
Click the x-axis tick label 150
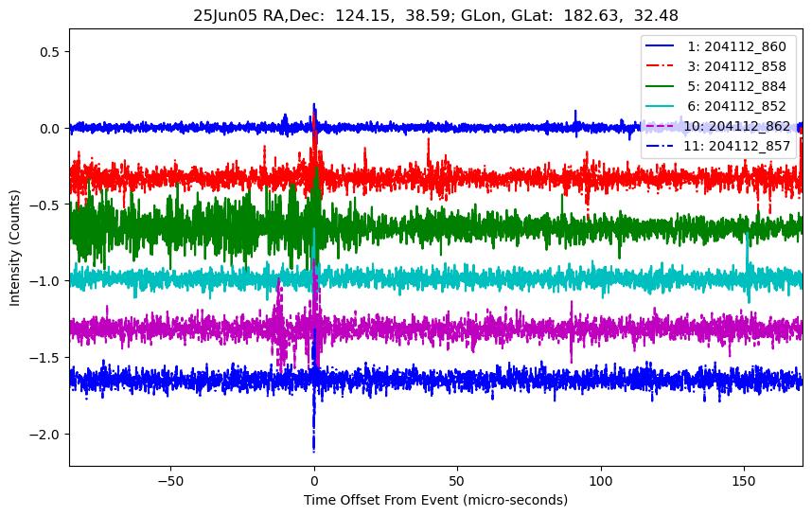745,478
